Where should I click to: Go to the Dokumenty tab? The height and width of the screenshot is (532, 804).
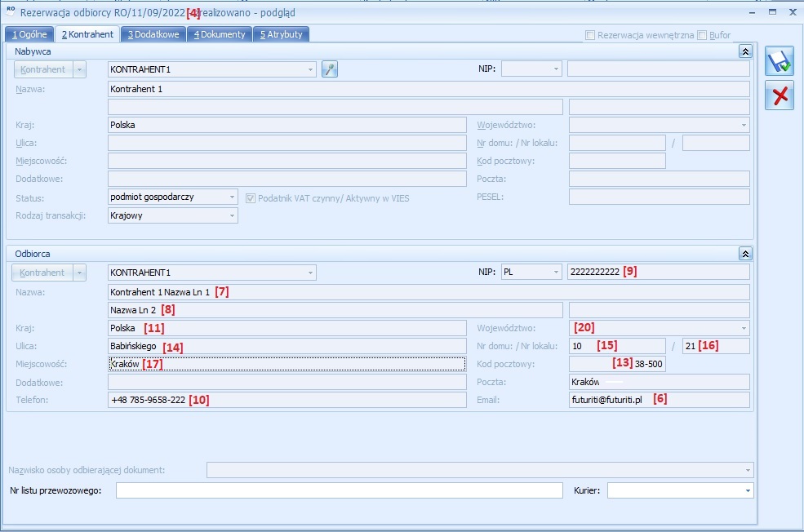pyautogui.click(x=219, y=34)
